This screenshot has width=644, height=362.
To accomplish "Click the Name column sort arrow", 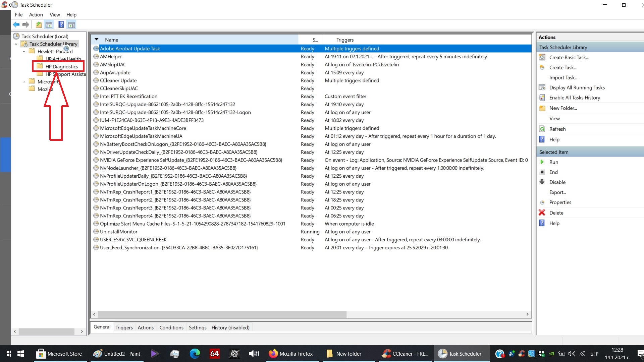I will [97, 40].
